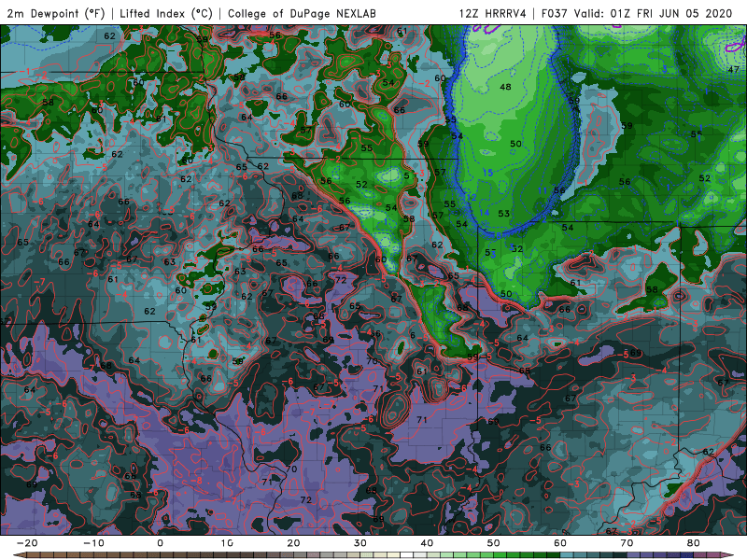
Task: Click the '80' label on the color scale
Action: pos(694,543)
